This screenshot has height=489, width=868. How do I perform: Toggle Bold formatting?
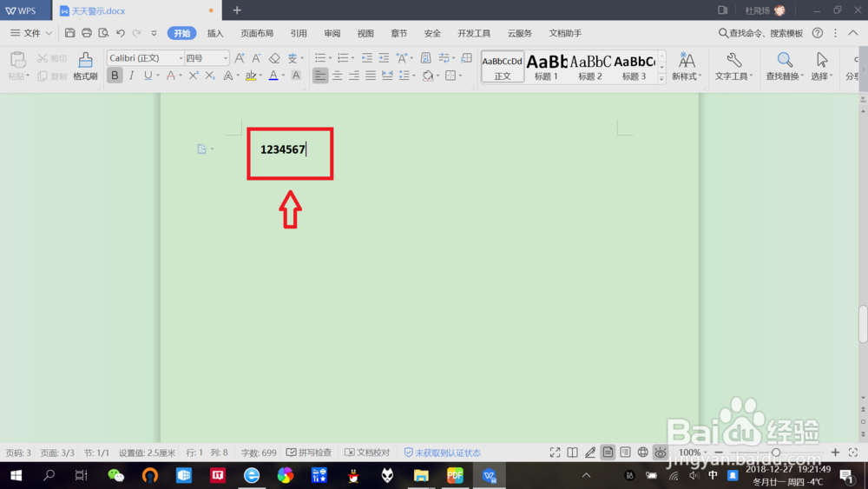(x=115, y=76)
